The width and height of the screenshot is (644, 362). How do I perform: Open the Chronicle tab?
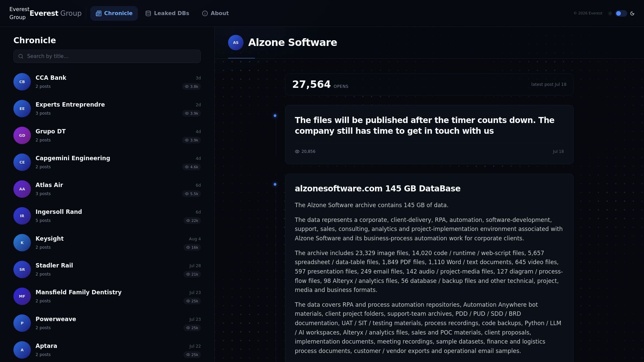pos(114,13)
